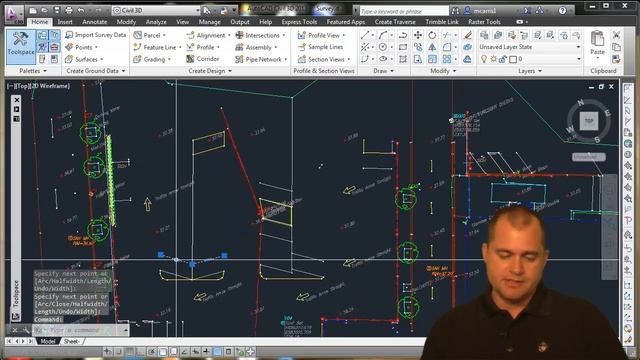
Task: Select the Copy modify tool
Action: click(418, 47)
